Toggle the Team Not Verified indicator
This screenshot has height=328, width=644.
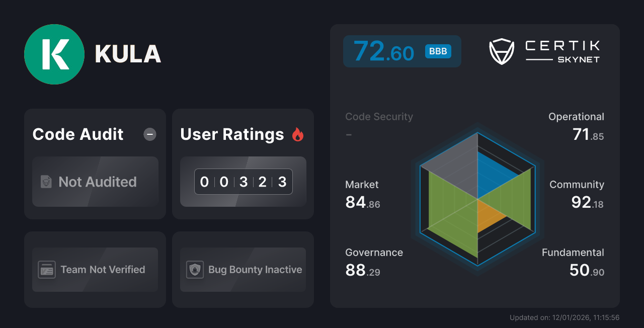tap(95, 270)
